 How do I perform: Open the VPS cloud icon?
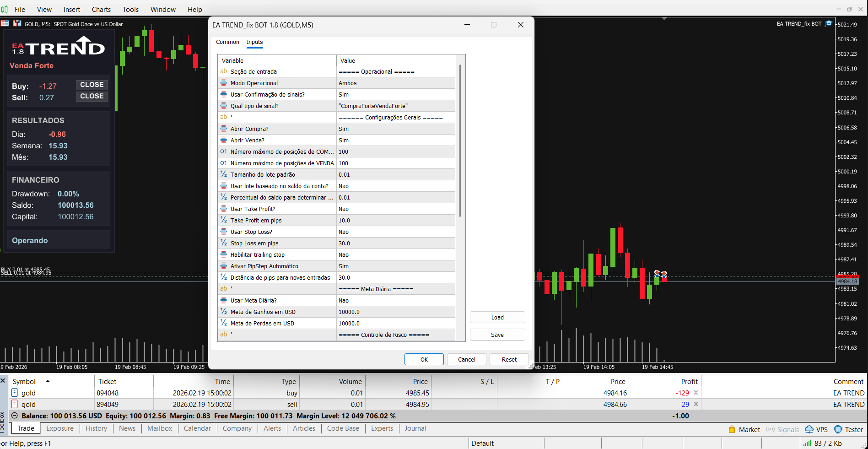[809, 429]
